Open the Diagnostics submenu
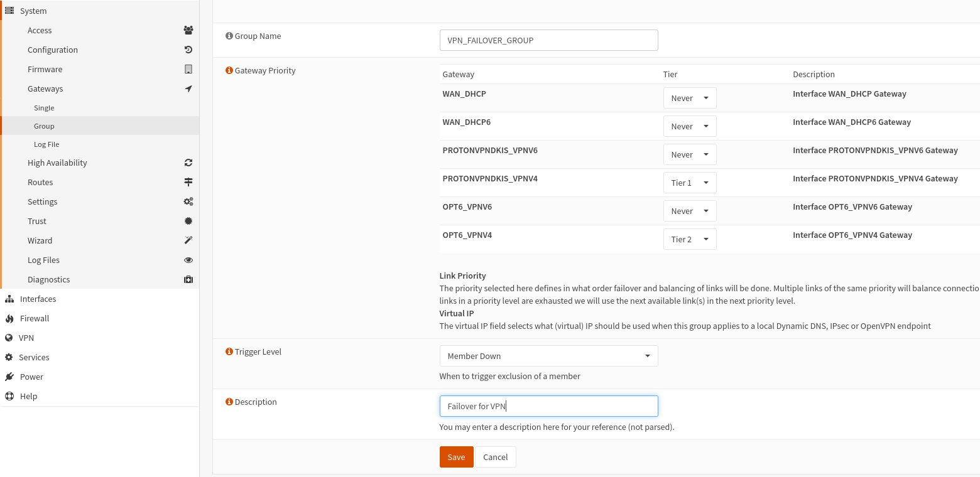 [x=101, y=279]
